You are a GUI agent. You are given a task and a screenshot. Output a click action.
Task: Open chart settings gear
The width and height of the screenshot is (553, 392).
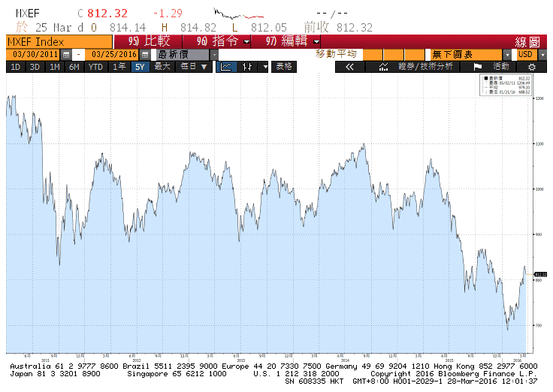pyautogui.click(x=531, y=67)
